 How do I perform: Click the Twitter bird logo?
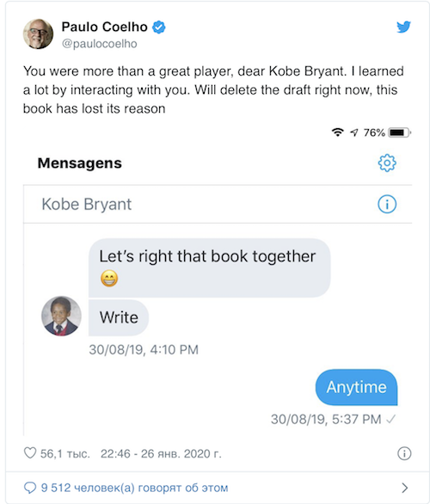coord(403,27)
